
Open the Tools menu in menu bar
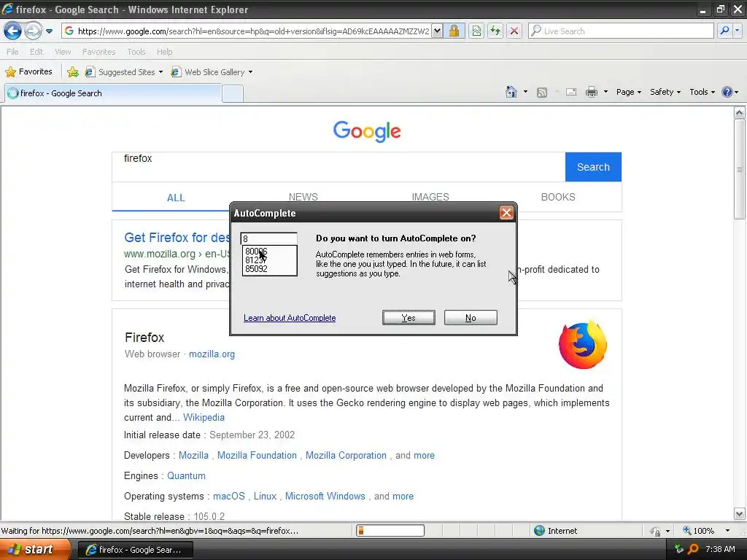[136, 52]
